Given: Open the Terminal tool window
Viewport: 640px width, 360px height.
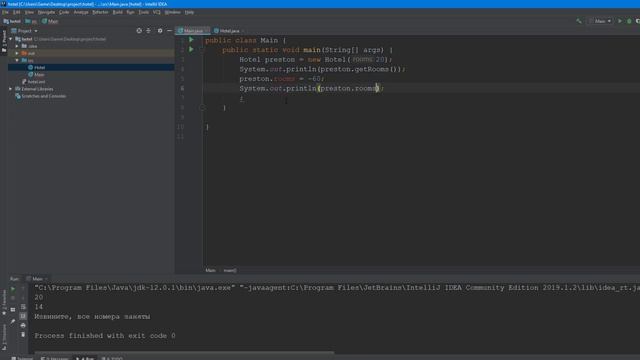Looking at the screenshot, I should [x=22, y=358].
